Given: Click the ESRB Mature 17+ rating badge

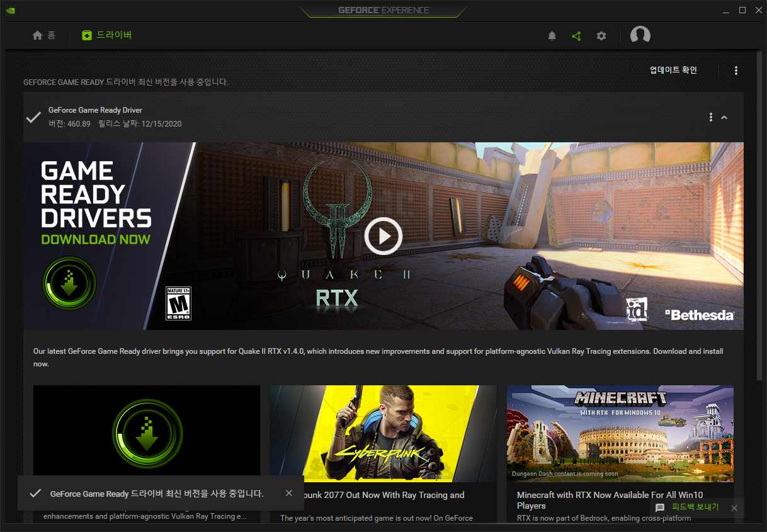Looking at the screenshot, I should click(178, 303).
